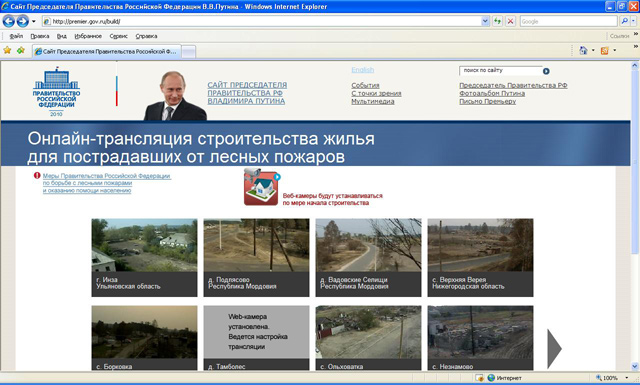Click the browser Back arrow button
640x385 pixels.
click(9, 21)
